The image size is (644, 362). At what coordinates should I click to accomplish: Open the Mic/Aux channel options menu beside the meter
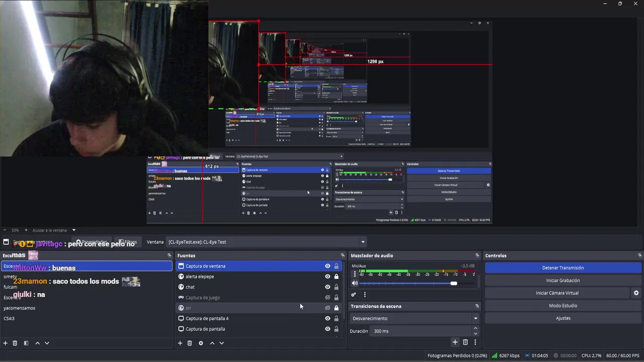click(355, 274)
